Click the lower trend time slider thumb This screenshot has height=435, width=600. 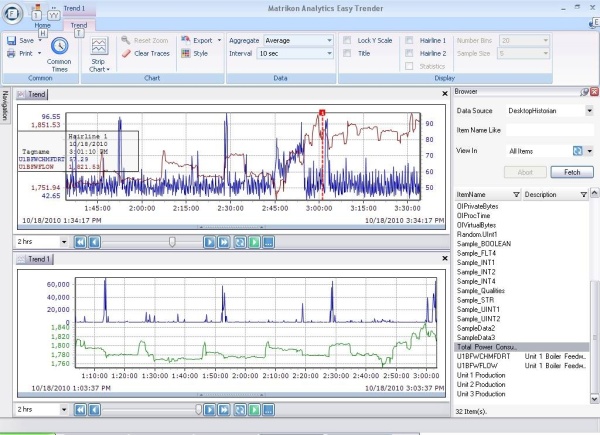point(198,409)
